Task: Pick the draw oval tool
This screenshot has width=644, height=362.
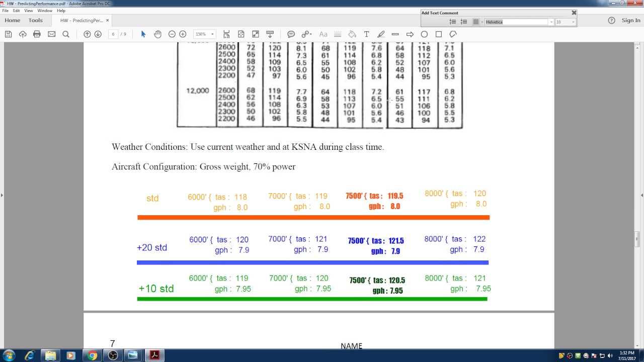Action: pos(424,34)
